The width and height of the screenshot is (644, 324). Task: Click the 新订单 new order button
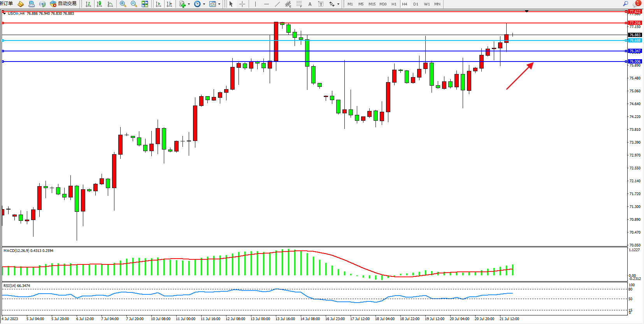(6, 4)
